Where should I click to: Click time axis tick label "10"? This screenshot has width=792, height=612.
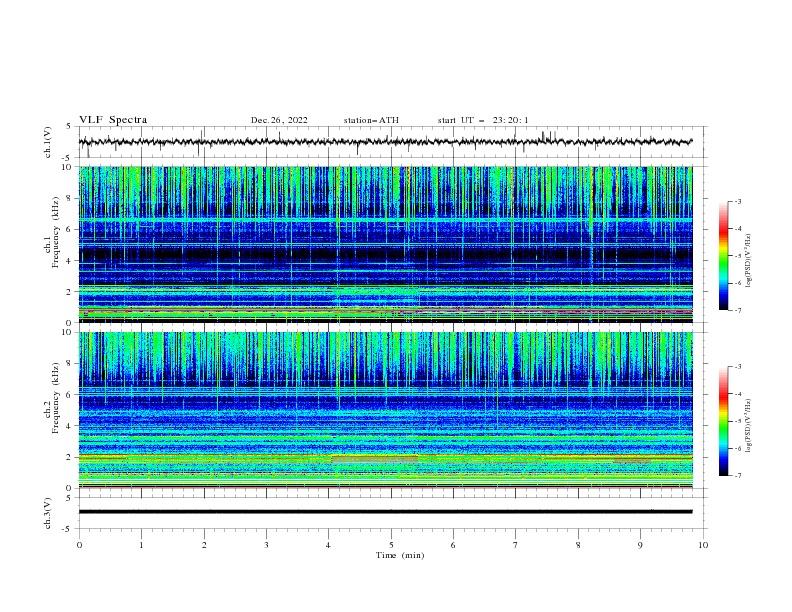(703, 545)
